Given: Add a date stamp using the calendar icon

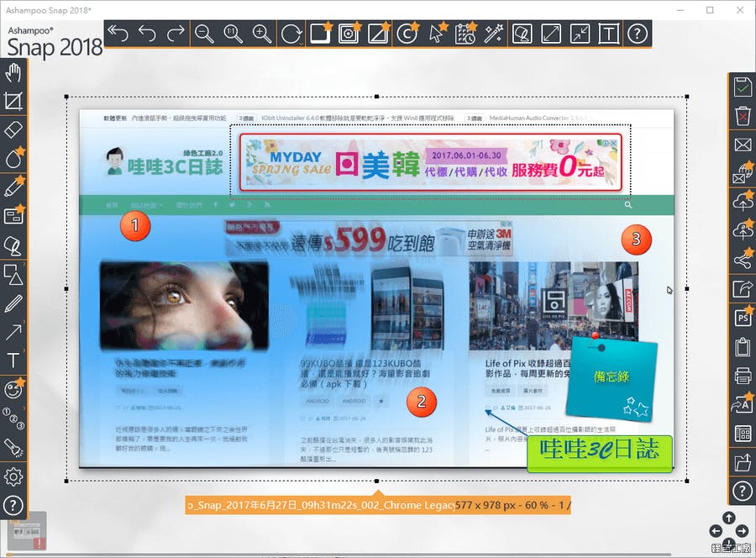Looking at the screenshot, I should click(x=465, y=34).
